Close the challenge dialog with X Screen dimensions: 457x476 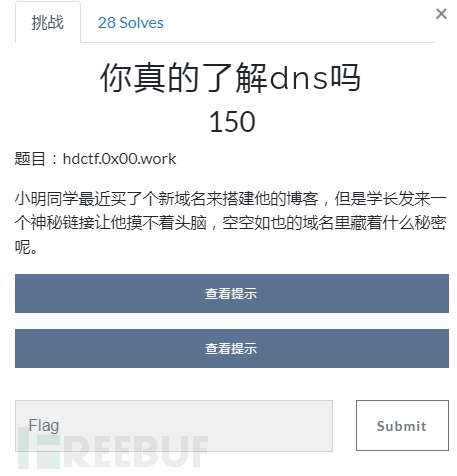(x=441, y=14)
